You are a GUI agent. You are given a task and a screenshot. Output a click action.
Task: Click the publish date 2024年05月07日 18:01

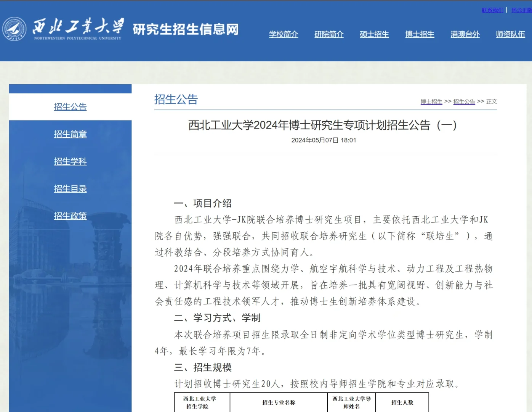pos(324,140)
